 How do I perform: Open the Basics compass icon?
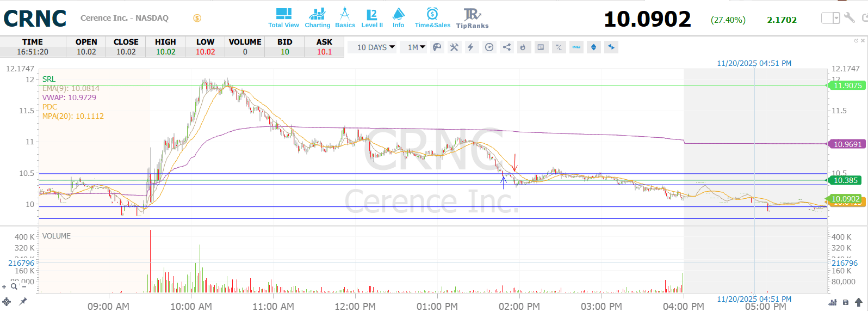click(345, 18)
